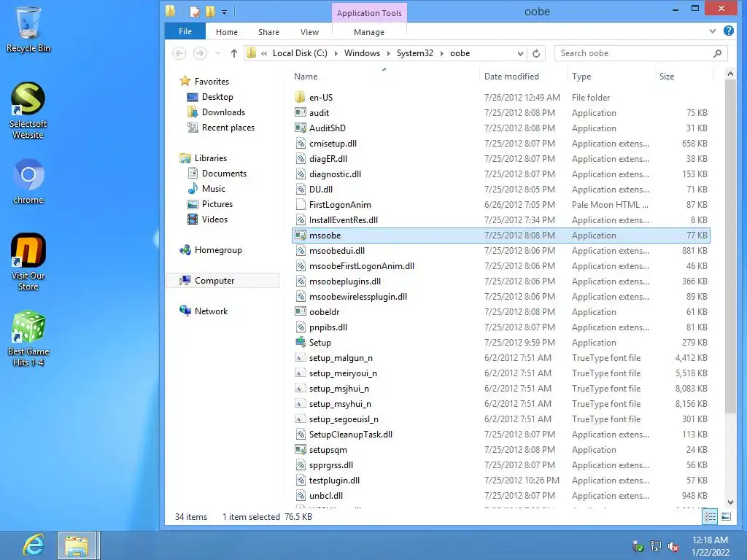Screen dimensions: 747x560
Task: Open the Best Game Hits 1-4 dice icon
Action: [28, 327]
